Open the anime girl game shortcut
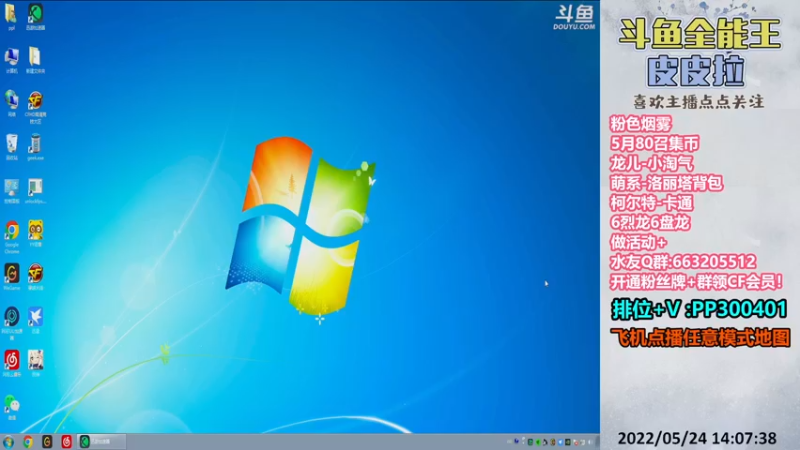Viewport: 800px width, 450px height. 35,363
